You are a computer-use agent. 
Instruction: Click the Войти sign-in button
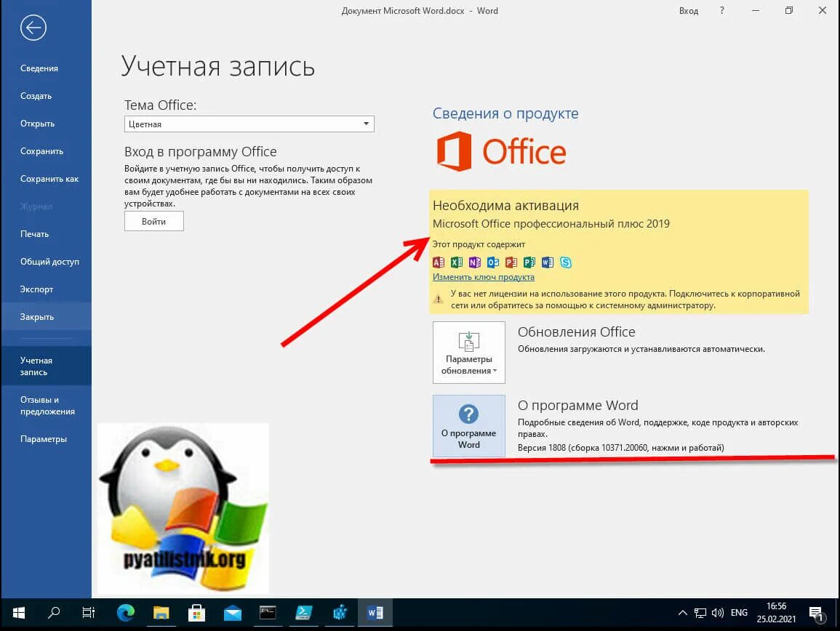[153, 221]
